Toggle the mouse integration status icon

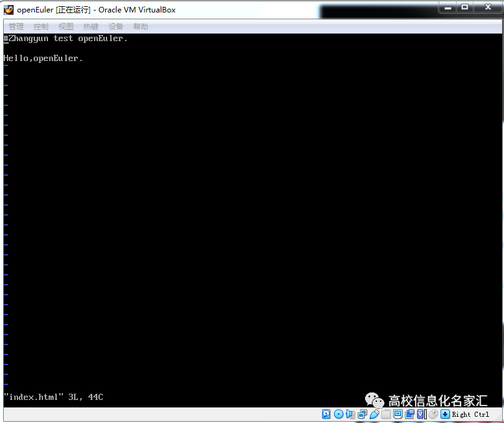[432, 414]
